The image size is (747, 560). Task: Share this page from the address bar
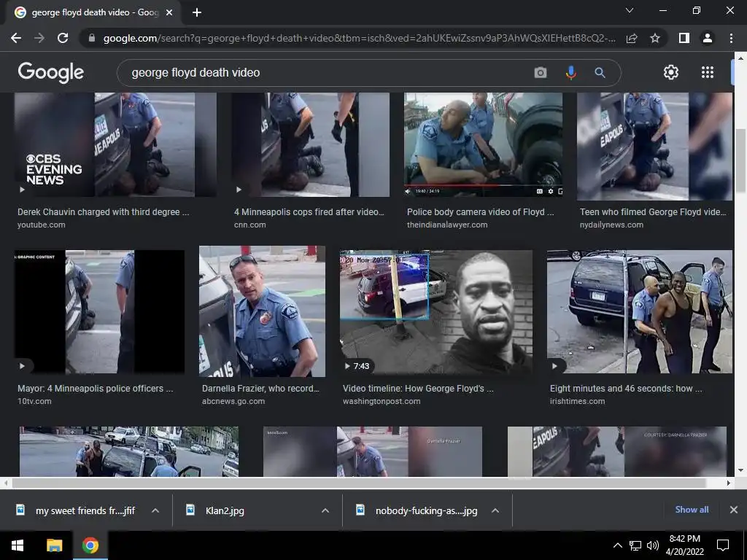632,38
